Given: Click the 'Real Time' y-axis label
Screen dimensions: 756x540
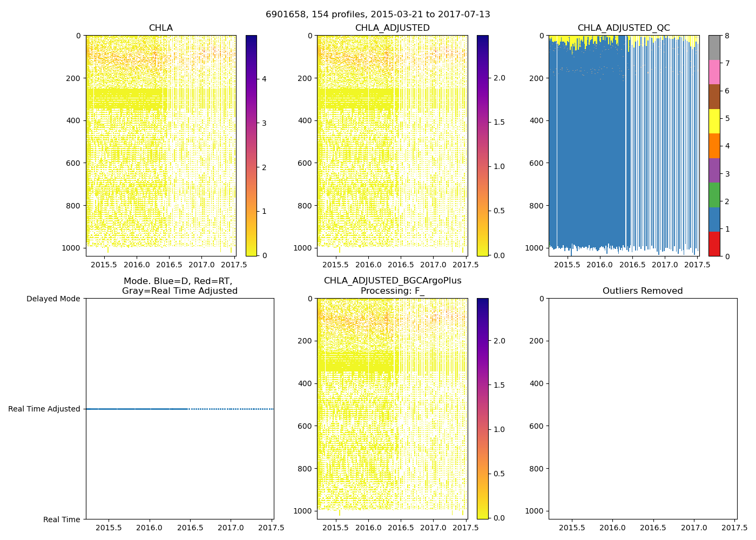Looking at the screenshot, I should (x=62, y=519).
